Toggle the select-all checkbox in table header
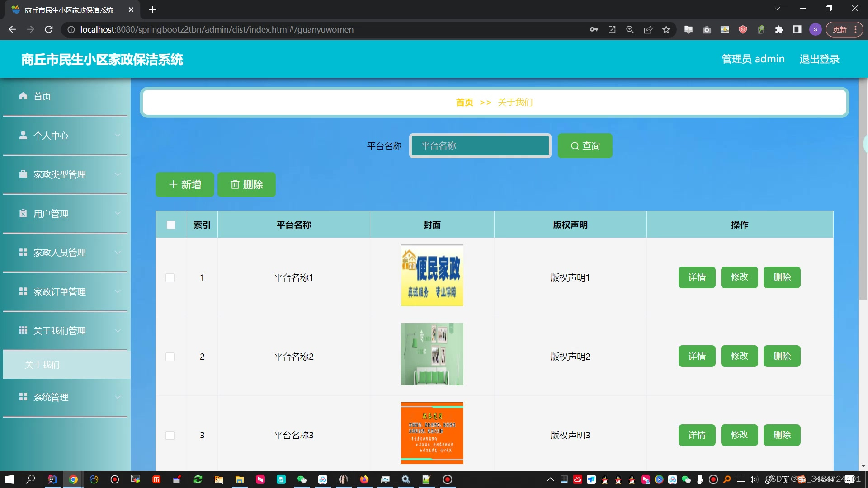Screen dimensions: 868x488 (x=171, y=225)
